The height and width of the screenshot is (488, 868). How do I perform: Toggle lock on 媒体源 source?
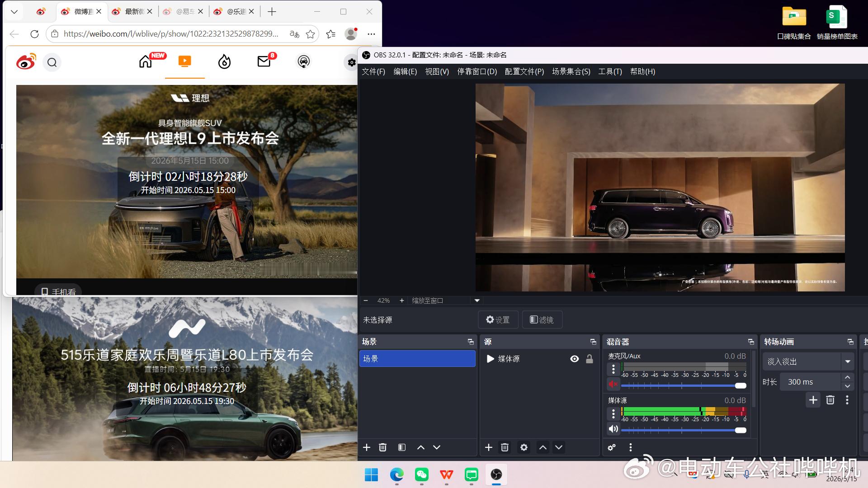(x=590, y=359)
